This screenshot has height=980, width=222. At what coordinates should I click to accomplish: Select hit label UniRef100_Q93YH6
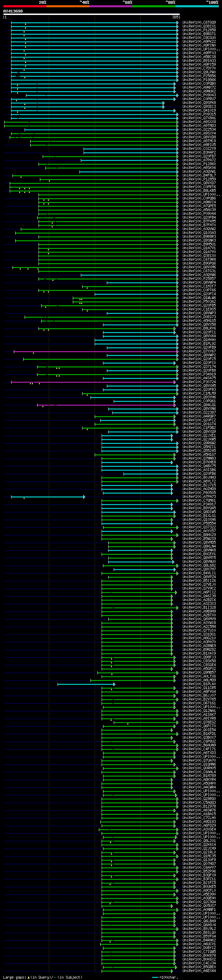point(199,397)
